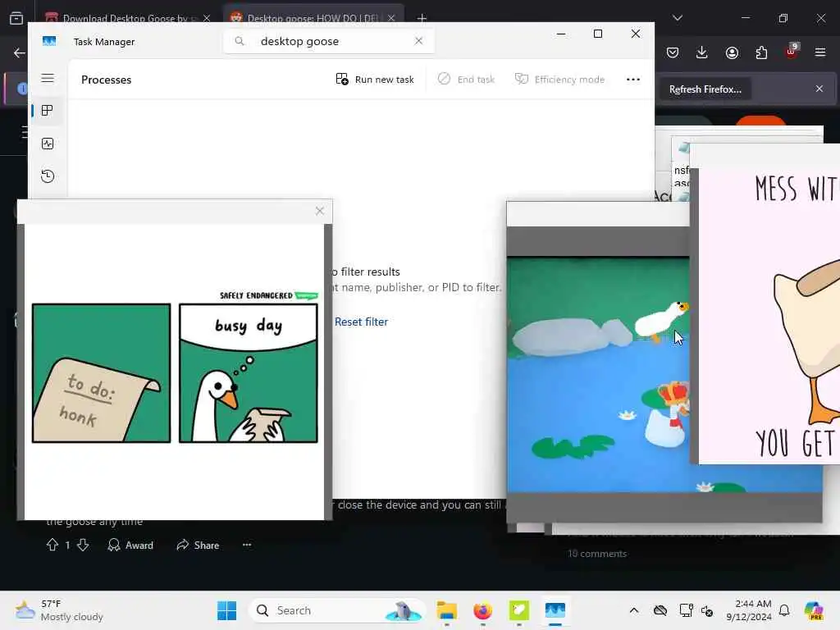The width and height of the screenshot is (840, 630).
Task: Click Share button on Reddit post
Action: [198, 545]
